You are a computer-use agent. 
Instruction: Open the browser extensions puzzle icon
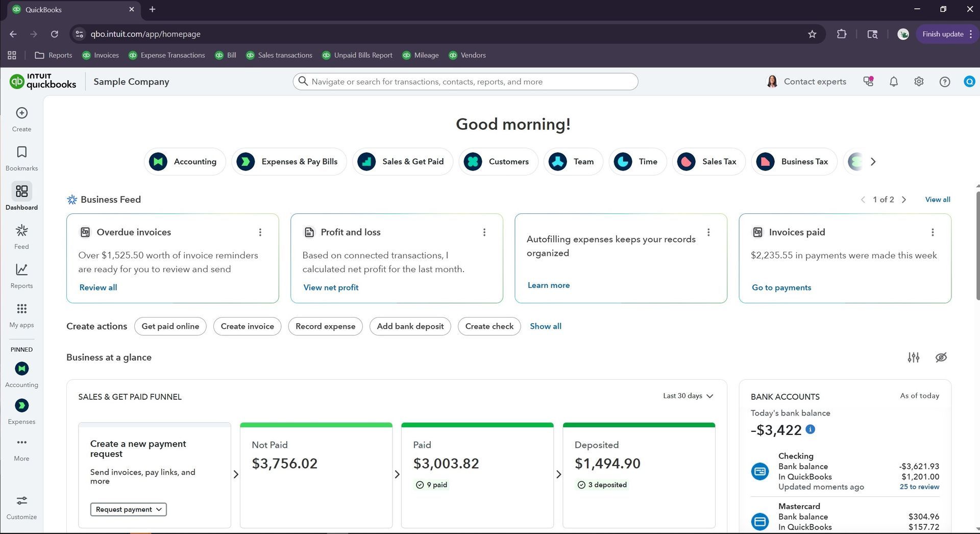pyautogui.click(x=842, y=34)
